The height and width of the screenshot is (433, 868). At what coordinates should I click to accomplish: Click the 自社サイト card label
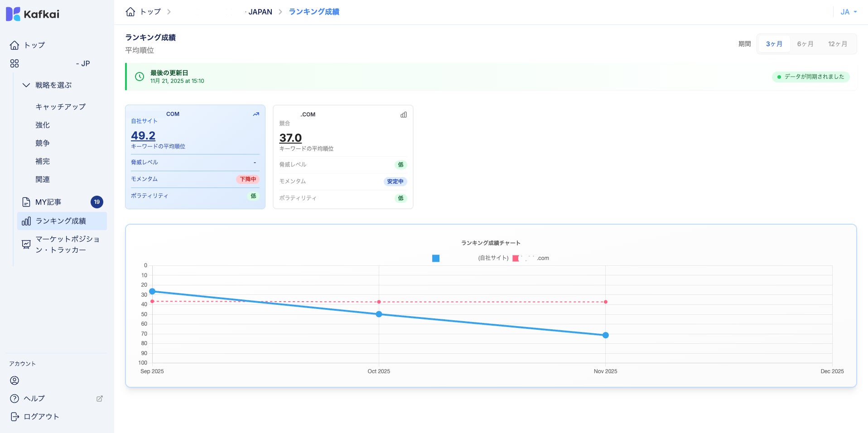[x=144, y=121]
